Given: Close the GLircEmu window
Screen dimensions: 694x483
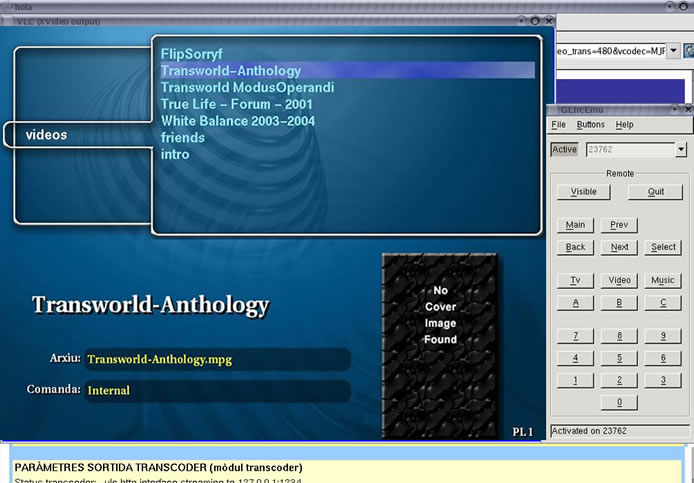Looking at the screenshot, I should click(x=688, y=109).
